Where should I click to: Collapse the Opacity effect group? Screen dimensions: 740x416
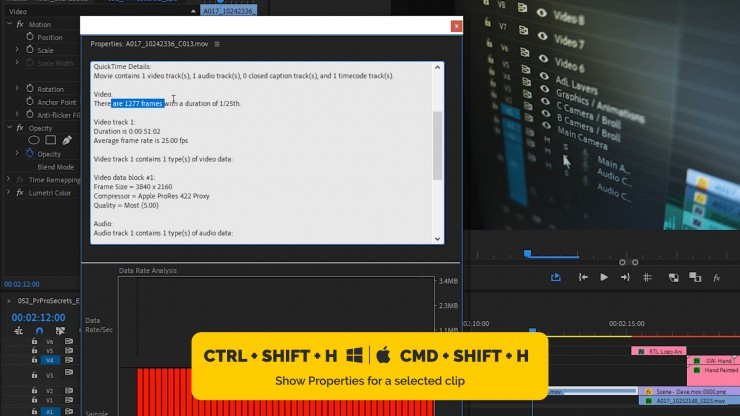click(9, 127)
